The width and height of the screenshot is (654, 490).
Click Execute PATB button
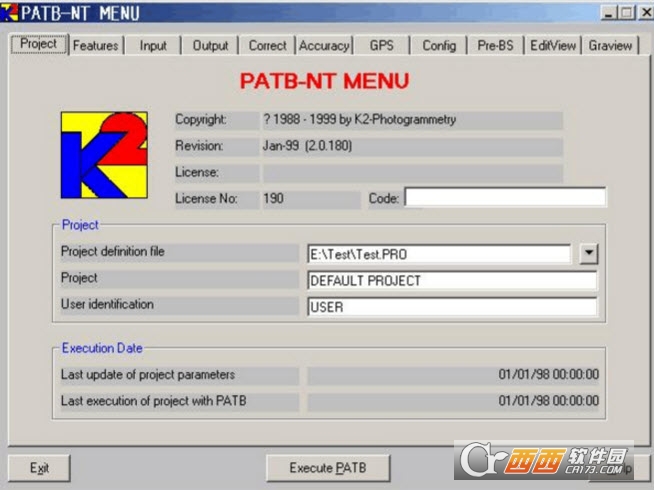328,468
